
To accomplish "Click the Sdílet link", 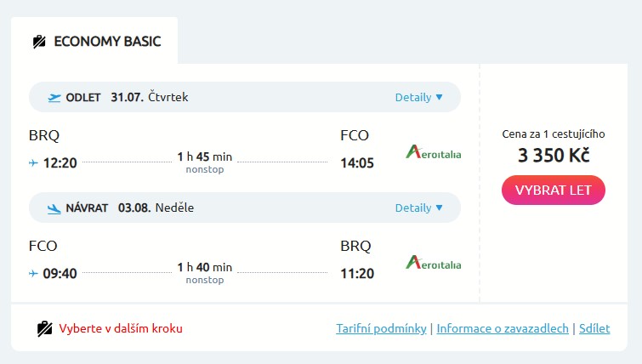I will click(x=594, y=328).
